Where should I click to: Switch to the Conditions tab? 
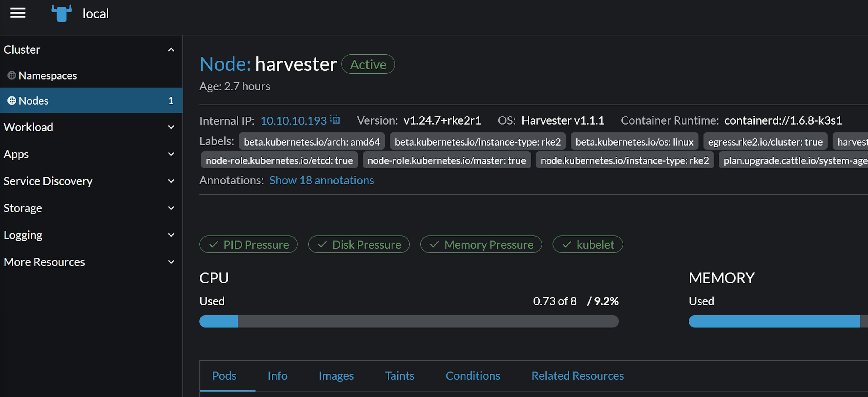point(473,376)
